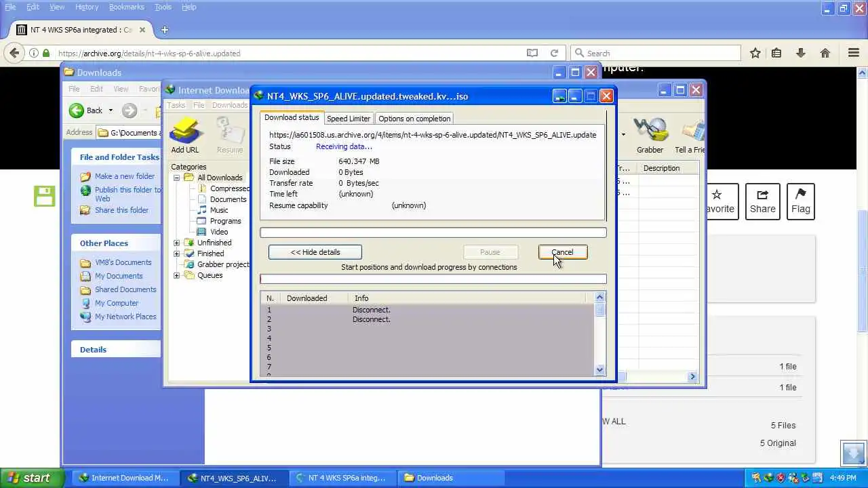Image resolution: width=868 pixels, height=488 pixels.
Task: Click Back button in Downloads explorer window
Action: coord(86,110)
